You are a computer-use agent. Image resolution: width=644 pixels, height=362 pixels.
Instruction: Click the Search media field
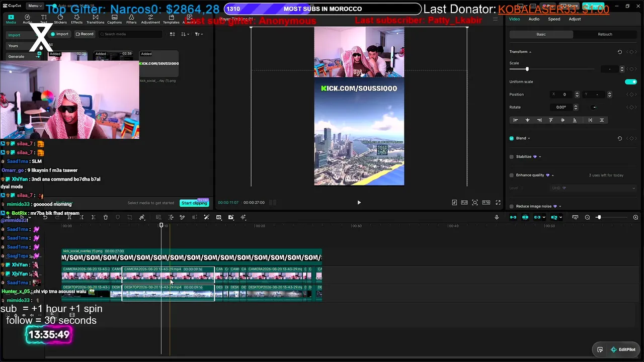pos(131,34)
